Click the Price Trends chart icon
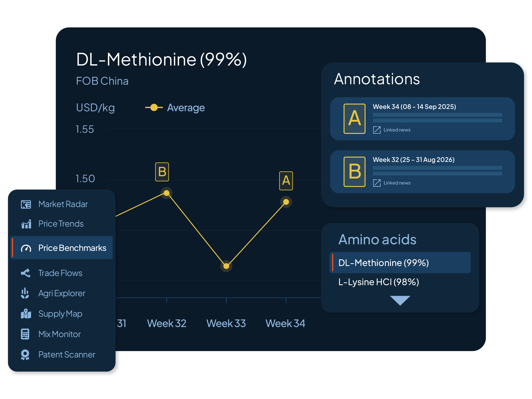Viewport: 532px width, 399px height. tap(26, 224)
